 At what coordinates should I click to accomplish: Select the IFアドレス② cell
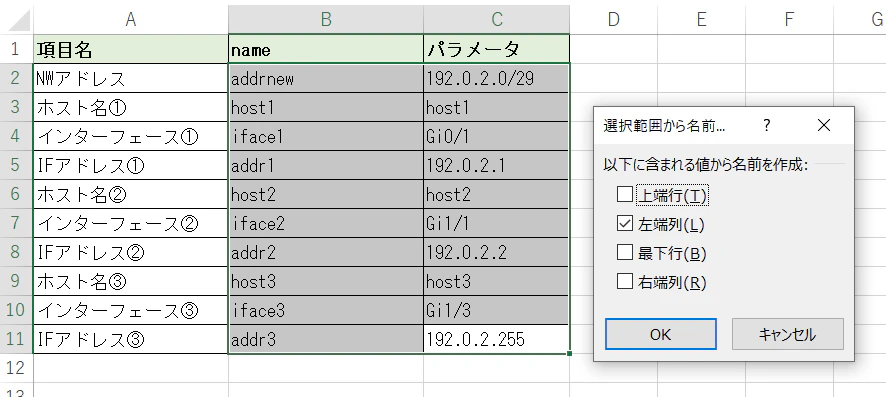[x=131, y=252]
